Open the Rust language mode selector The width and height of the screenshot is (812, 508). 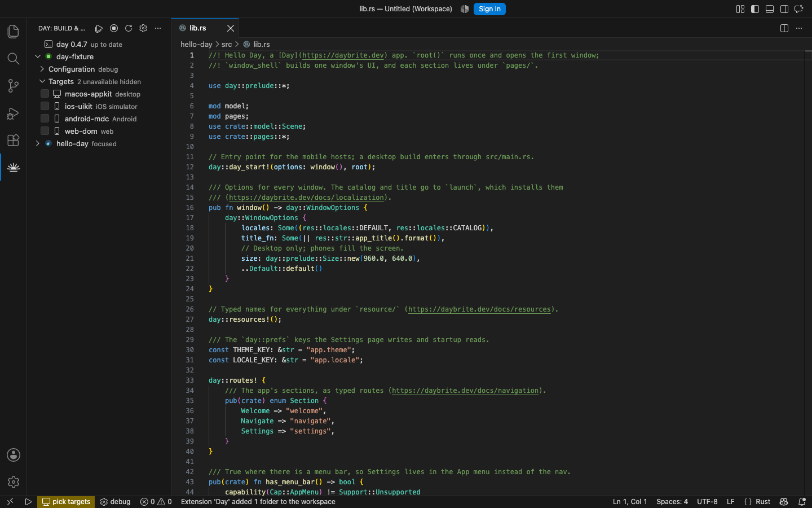tap(763, 502)
